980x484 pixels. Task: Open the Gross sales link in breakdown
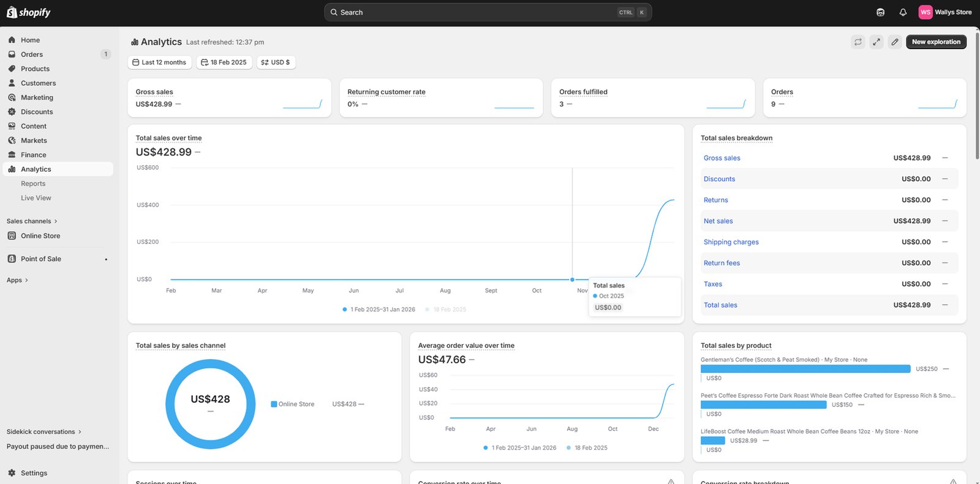tap(722, 158)
